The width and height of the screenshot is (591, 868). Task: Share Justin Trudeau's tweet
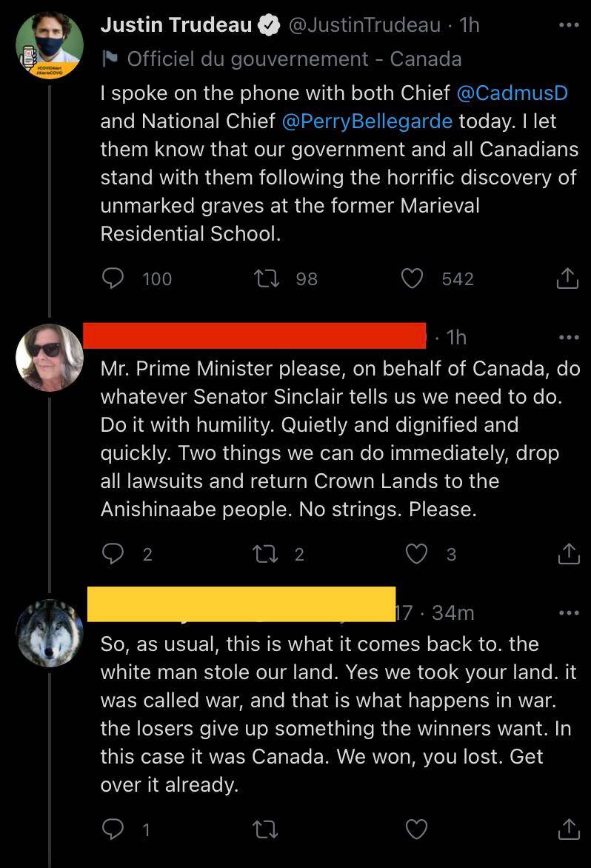[567, 278]
